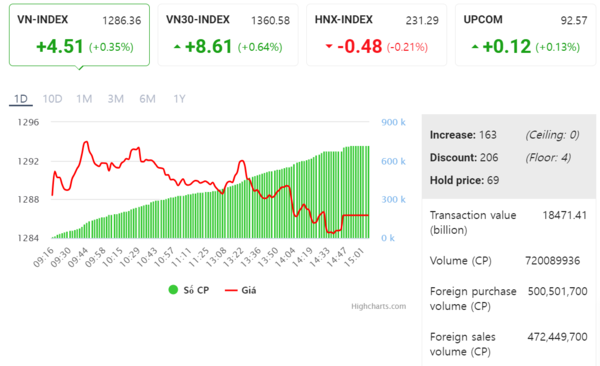Click the (+0.64%) percent change

260,47
